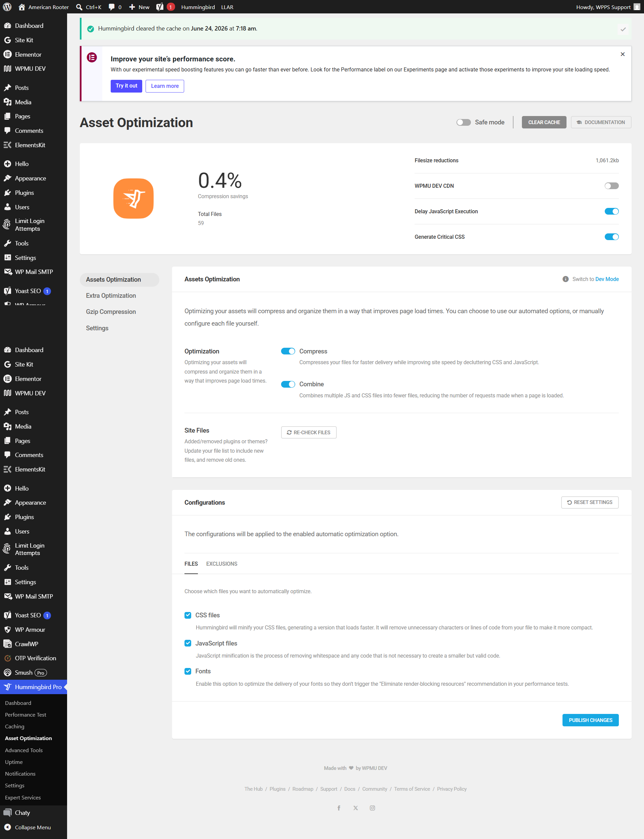Click the WPPS Support user avatar
This screenshot has height=839, width=644.
pos(637,7)
